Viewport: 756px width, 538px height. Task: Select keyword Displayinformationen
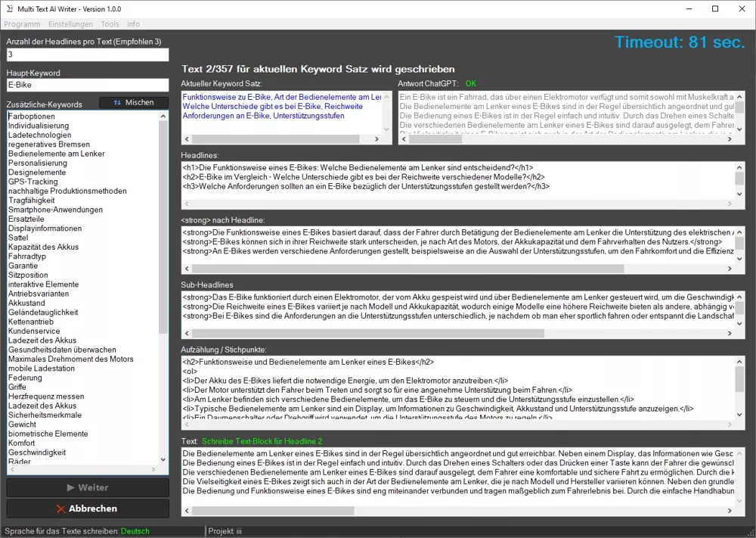(45, 229)
